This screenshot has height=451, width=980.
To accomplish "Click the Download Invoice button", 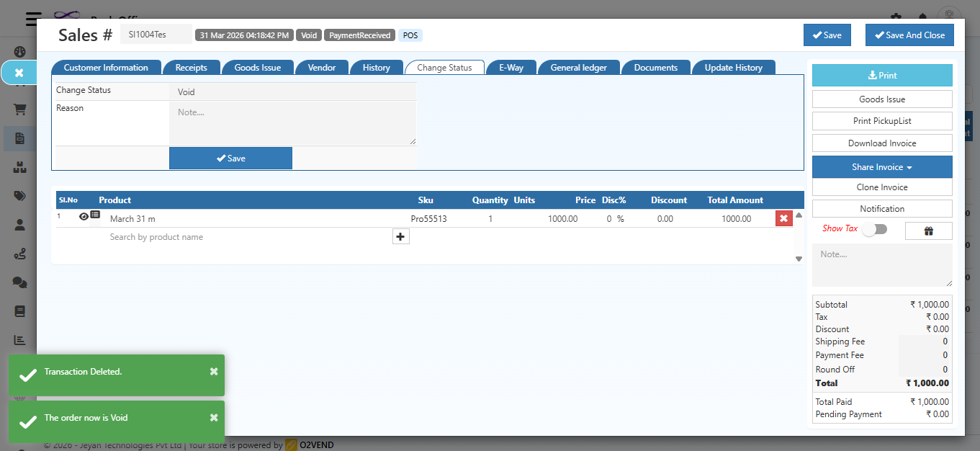I will tap(882, 143).
